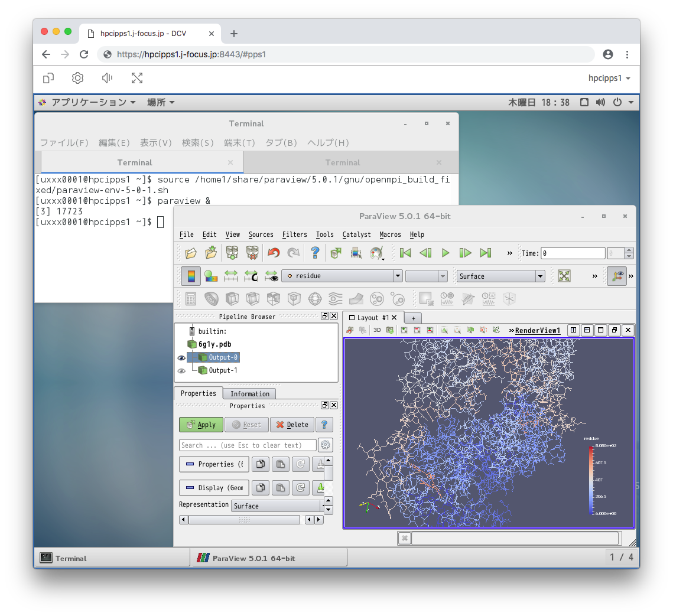Toggle color legend visibility icon
The width and height of the screenshot is (673, 616).
coord(190,276)
